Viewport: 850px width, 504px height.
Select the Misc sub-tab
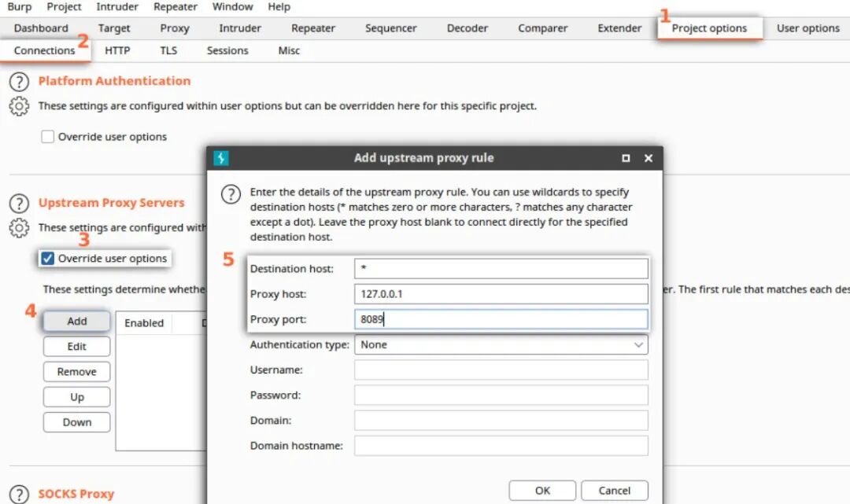pos(289,50)
